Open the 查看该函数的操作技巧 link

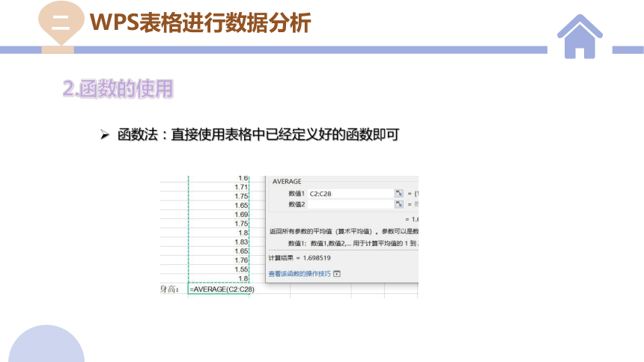[x=300, y=274]
